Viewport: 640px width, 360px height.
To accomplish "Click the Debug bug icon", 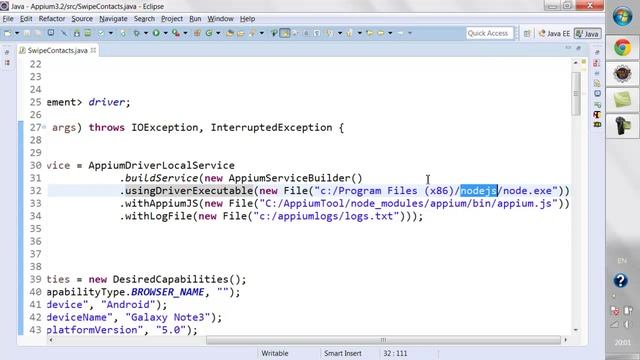I will tap(136, 33).
